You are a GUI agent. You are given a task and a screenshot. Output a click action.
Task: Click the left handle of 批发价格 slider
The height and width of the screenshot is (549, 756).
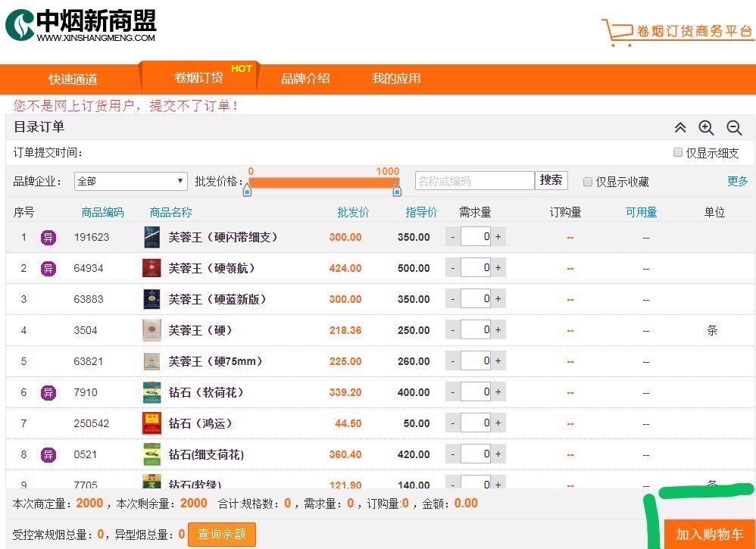pos(247,190)
